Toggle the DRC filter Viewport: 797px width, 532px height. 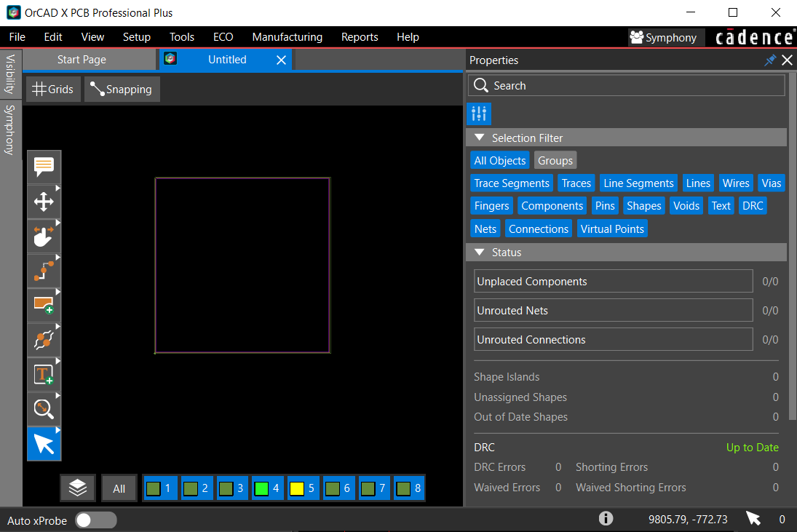click(753, 206)
